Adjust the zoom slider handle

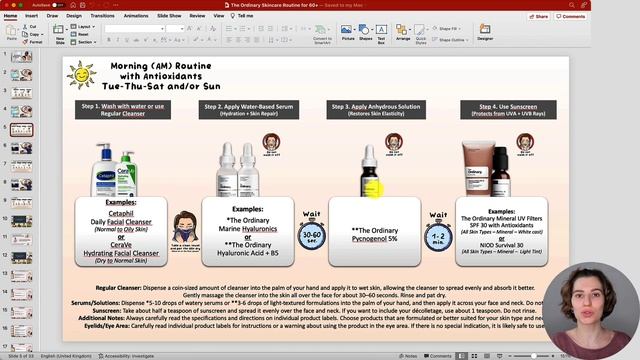533,356
